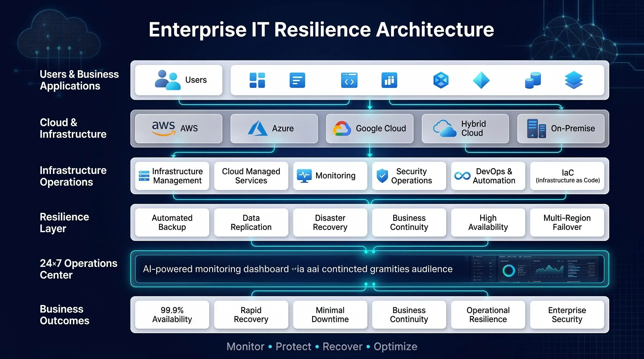Click the code window brackets icon
644x359 pixels.
349,80
